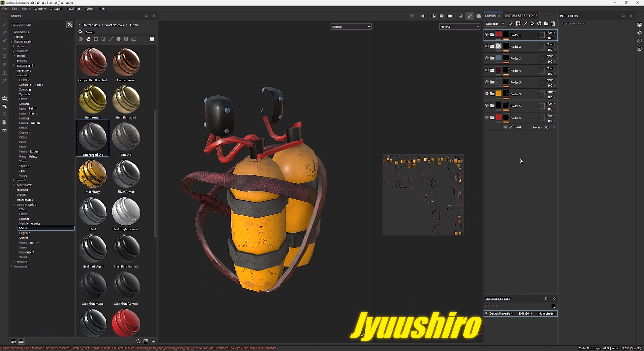Click the orange color thumbnail of Folder 5
644x351 pixels.
[x=499, y=93]
